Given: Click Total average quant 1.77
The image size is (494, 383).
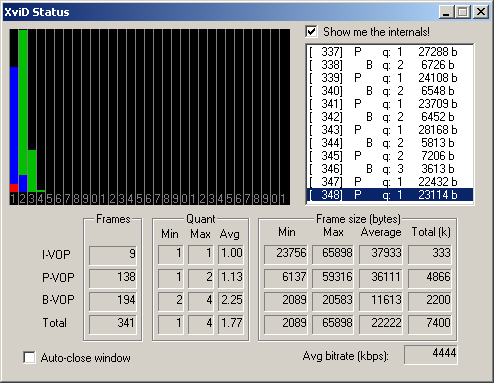Looking at the screenshot, I should tap(231, 324).
